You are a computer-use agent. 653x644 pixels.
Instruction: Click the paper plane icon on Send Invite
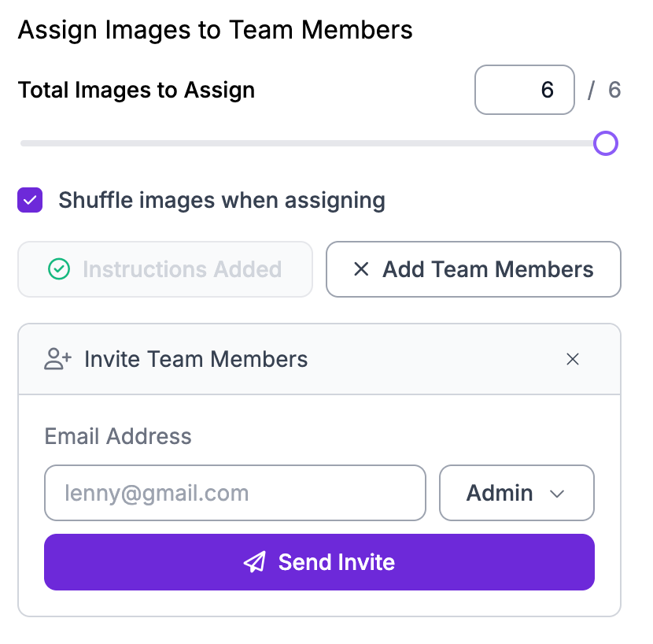254,561
